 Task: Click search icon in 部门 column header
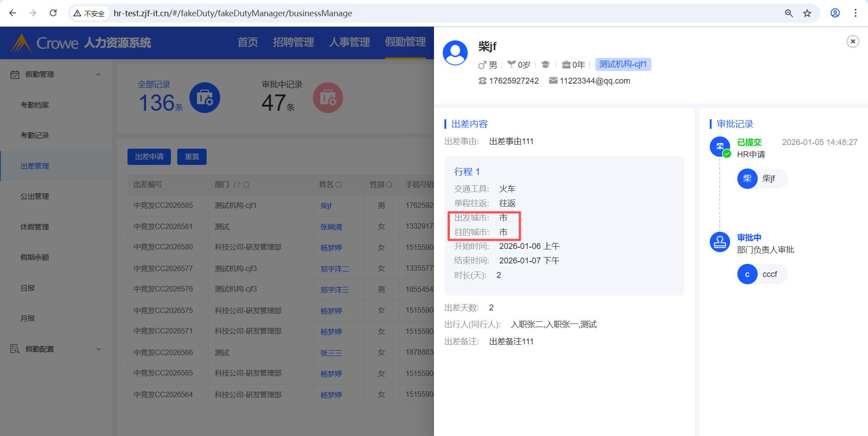coord(246,185)
